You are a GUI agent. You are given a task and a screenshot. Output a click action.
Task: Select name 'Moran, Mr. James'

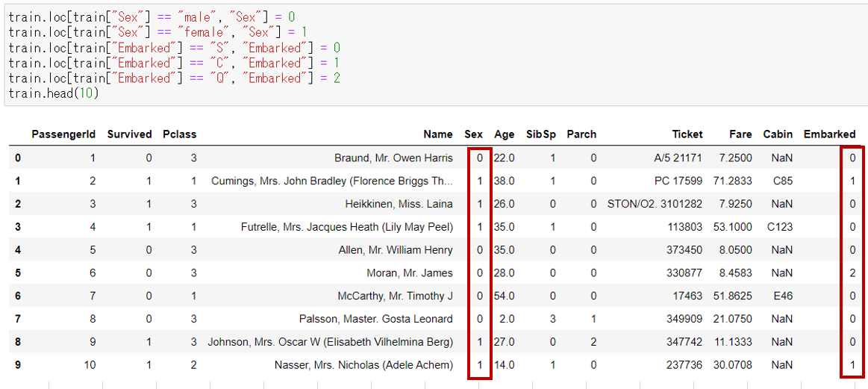(x=410, y=273)
